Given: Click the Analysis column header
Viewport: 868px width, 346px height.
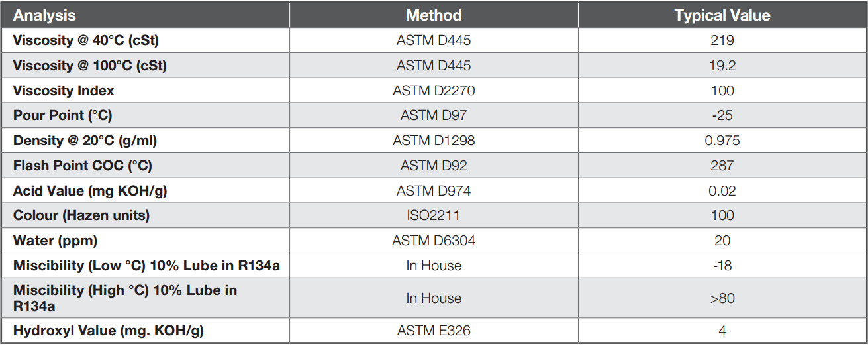Looking at the screenshot, I should [45, 15].
